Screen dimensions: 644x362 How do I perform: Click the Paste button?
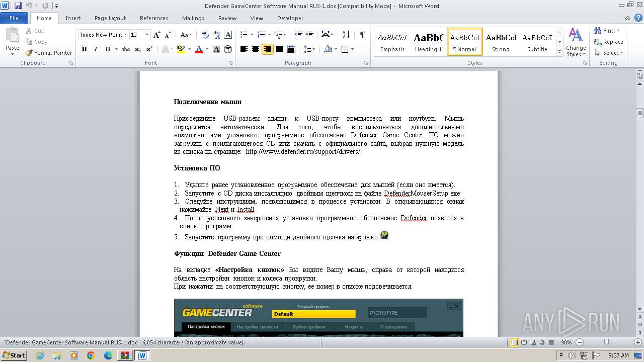pyautogui.click(x=12, y=40)
